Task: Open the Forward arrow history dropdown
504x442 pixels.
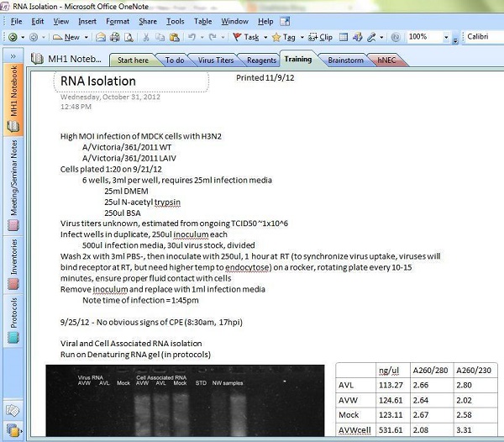Action: coord(44,37)
